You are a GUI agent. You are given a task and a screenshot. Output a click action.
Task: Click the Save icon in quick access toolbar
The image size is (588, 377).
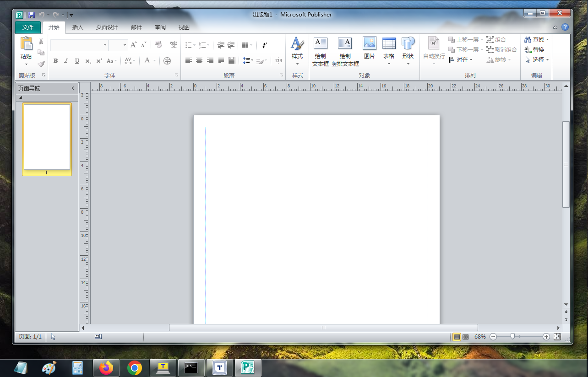[32, 15]
